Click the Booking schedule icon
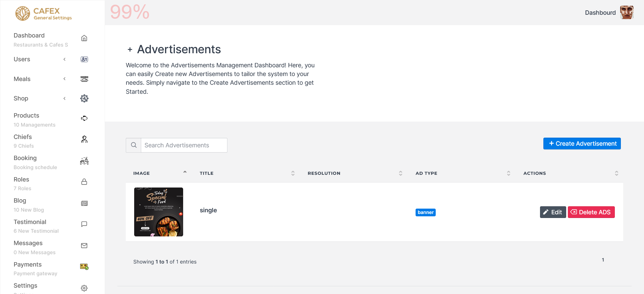644x294 pixels. tap(84, 161)
